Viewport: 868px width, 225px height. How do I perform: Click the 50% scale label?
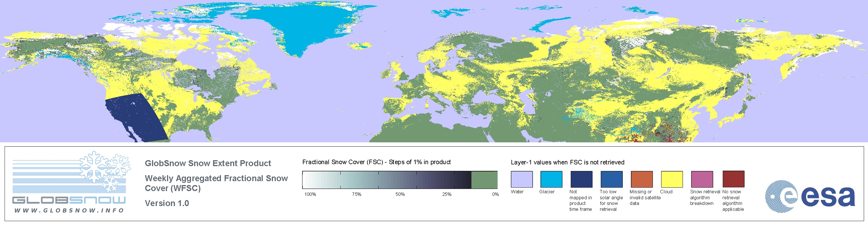point(400,194)
